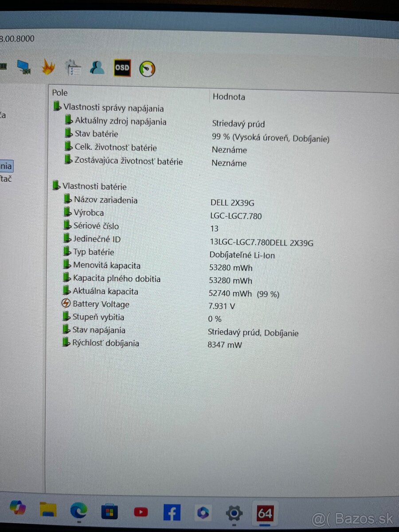Viewport: 399px width, 532px height.
Task: Open the Settings gear from the taskbar
Action: tap(234, 512)
